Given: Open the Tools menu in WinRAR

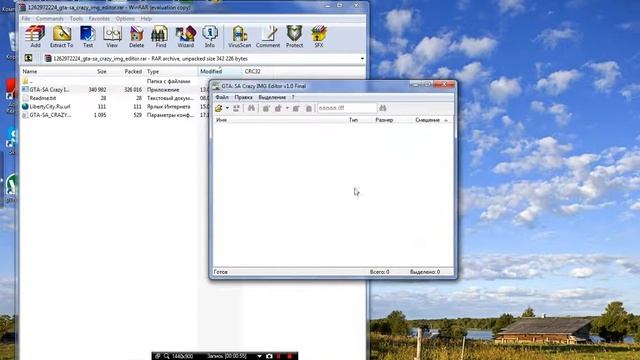Looking at the screenshot, I should tap(76, 19).
